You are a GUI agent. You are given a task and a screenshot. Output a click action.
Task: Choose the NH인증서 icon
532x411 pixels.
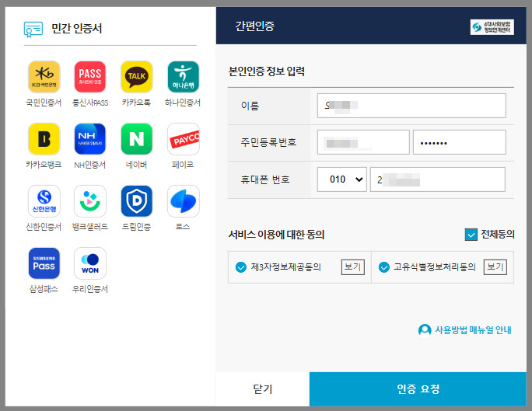click(90, 139)
